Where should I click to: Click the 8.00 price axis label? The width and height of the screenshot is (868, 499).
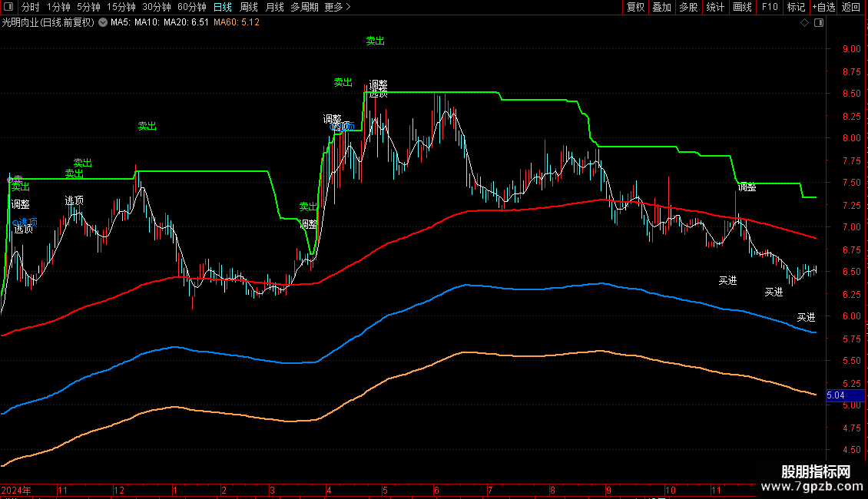[x=851, y=137]
